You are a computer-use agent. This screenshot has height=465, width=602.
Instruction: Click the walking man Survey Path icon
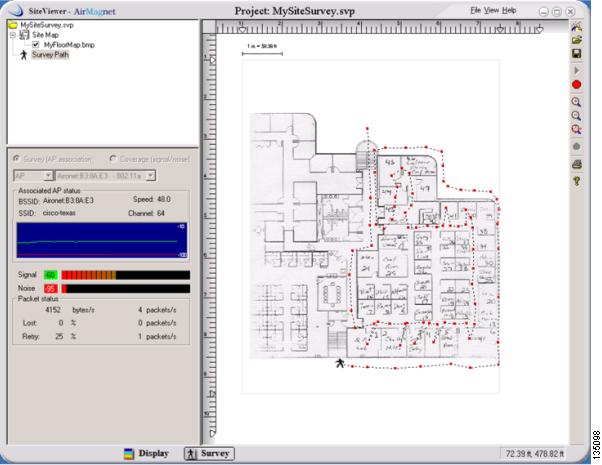tap(24, 55)
